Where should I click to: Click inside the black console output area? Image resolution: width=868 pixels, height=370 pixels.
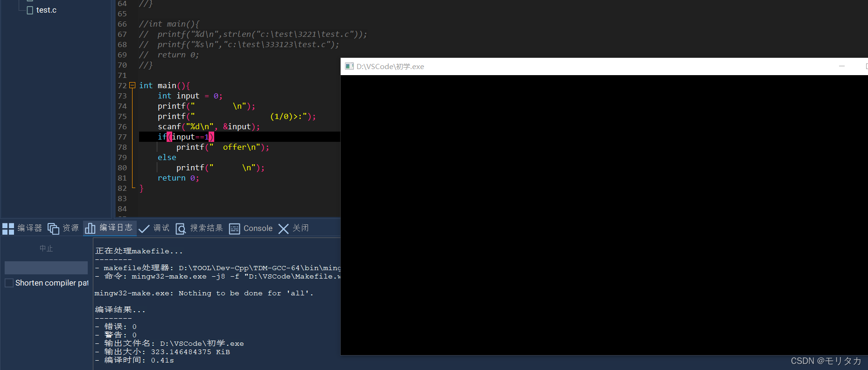pos(604,215)
